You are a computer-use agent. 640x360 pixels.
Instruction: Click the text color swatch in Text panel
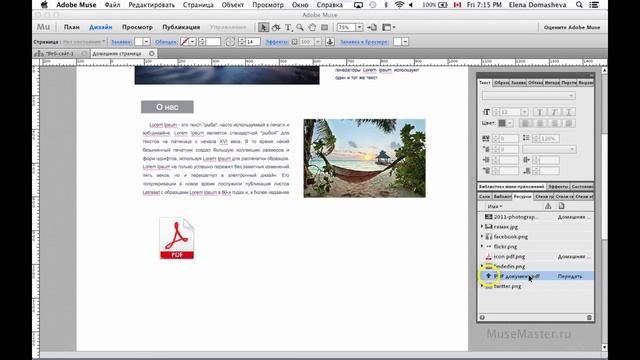(502, 123)
